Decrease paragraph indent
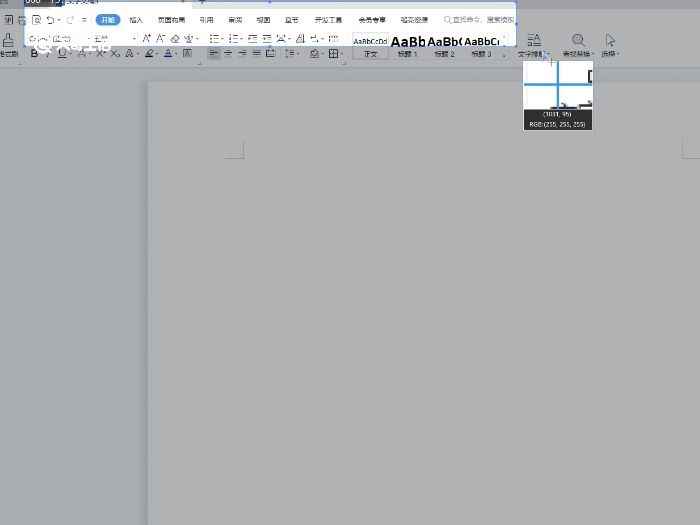 click(x=253, y=39)
